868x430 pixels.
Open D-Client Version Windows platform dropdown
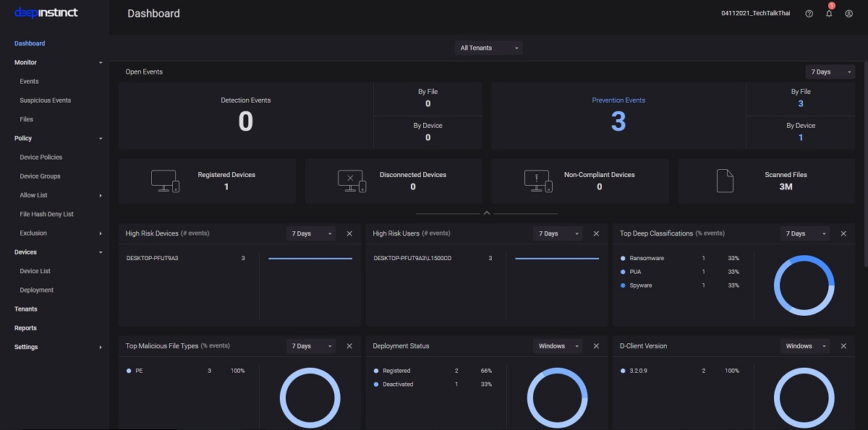(x=805, y=346)
